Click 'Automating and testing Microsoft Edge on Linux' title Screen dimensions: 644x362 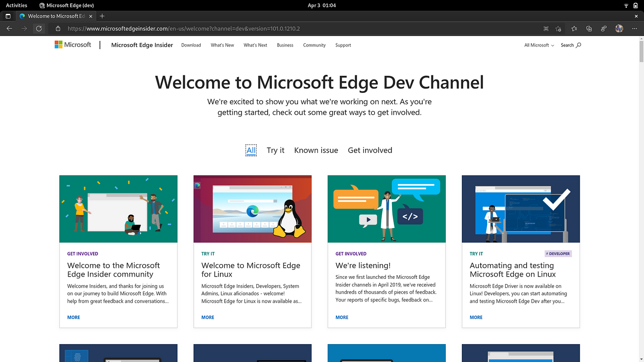(x=513, y=270)
